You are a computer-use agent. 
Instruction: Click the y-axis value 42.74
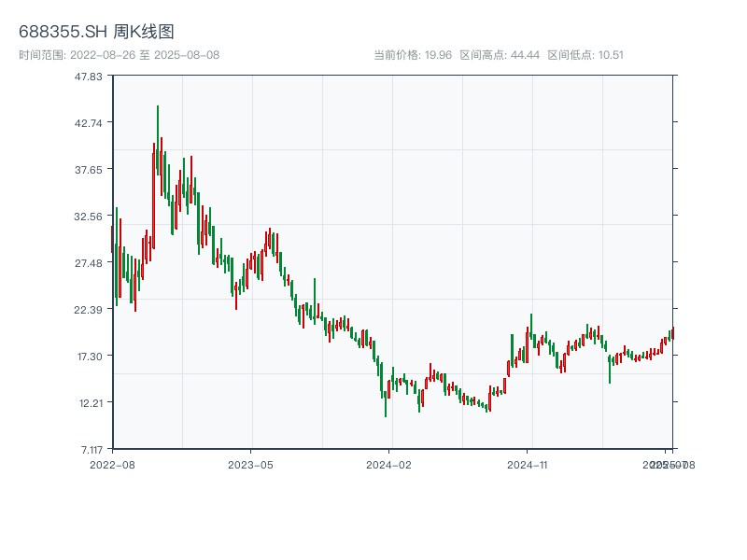tap(89, 123)
